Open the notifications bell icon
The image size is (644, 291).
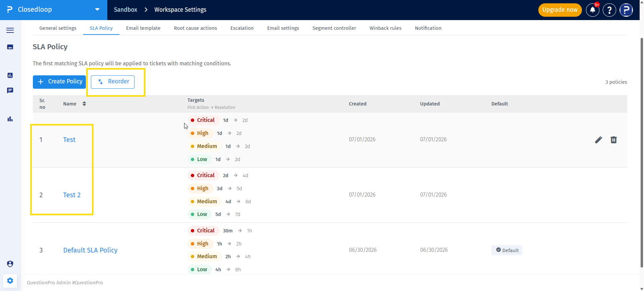coord(593,10)
